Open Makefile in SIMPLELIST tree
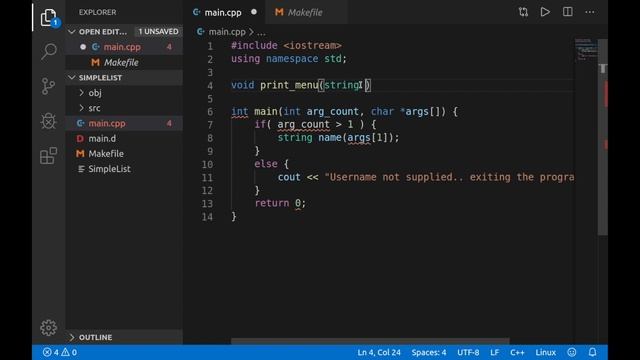Screen dimensions: 640x360 coord(124,154)
